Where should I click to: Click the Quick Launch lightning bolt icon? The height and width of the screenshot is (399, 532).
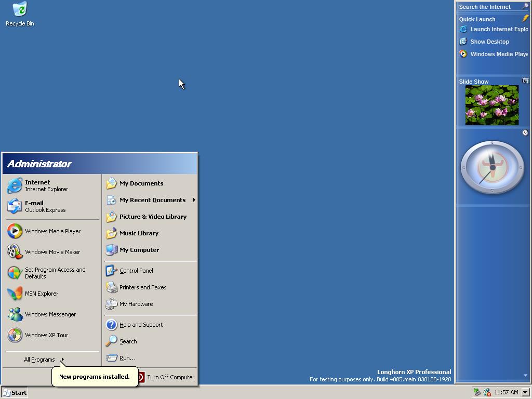click(525, 18)
